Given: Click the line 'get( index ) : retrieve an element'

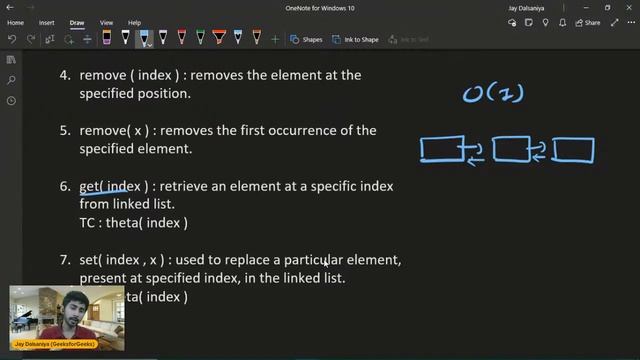Looking at the screenshot, I should click(236, 186).
